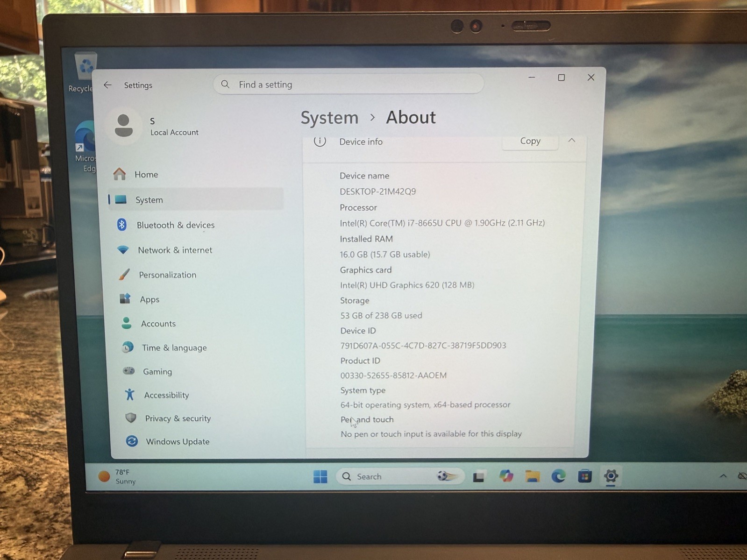Open Task View from taskbar
747x560 pixels.
pos(478,477)
